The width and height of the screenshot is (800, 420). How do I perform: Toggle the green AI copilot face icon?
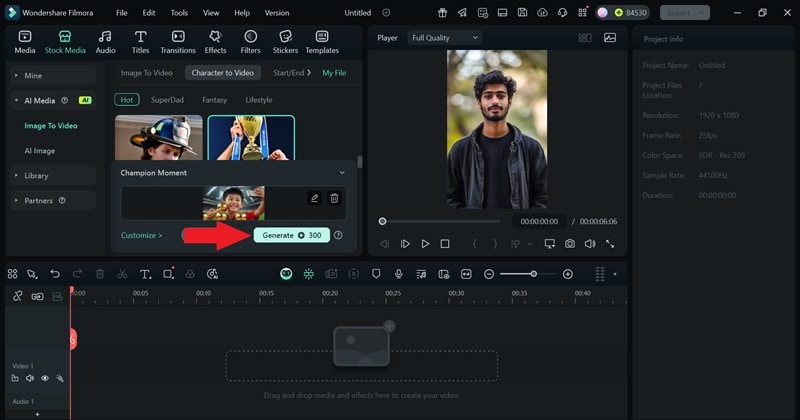pos(286,274)
